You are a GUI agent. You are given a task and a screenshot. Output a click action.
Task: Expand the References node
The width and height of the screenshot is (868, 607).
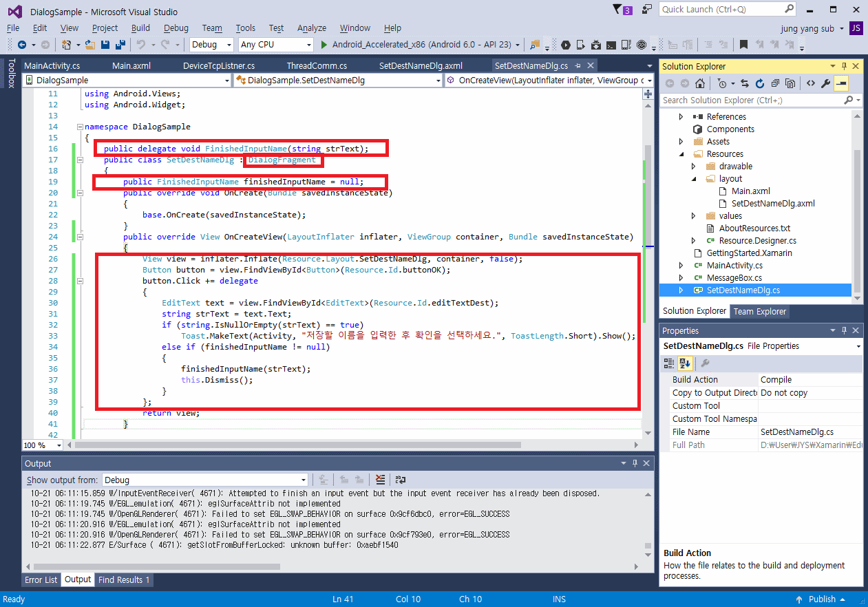682,117
